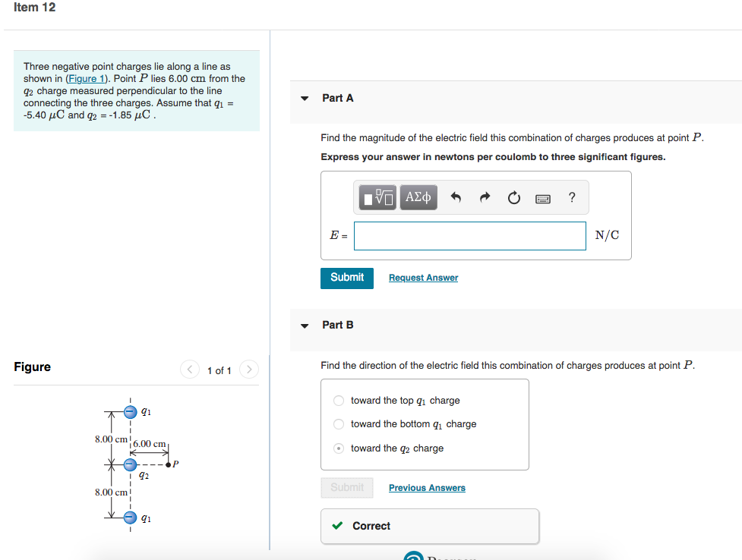This screenshot has height=560, width=742.
Task: Submit the Part A answer
Action: 346,278
